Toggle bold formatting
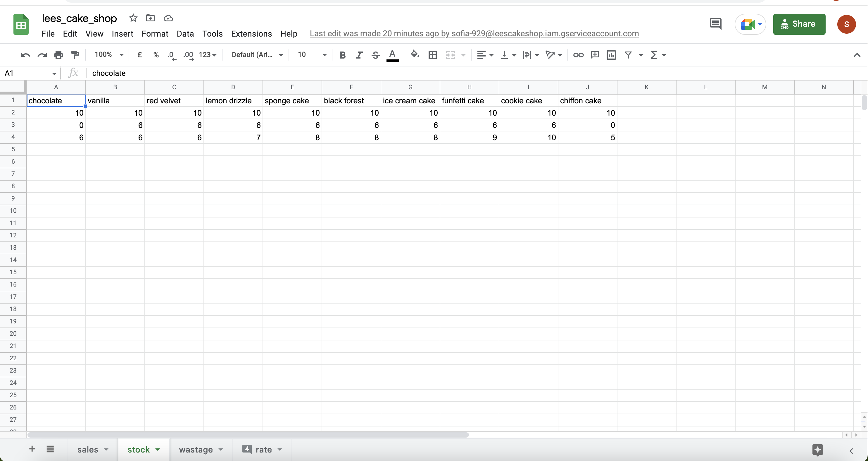The width and height of the screenshot is (868, 461). tap(342, 55)
